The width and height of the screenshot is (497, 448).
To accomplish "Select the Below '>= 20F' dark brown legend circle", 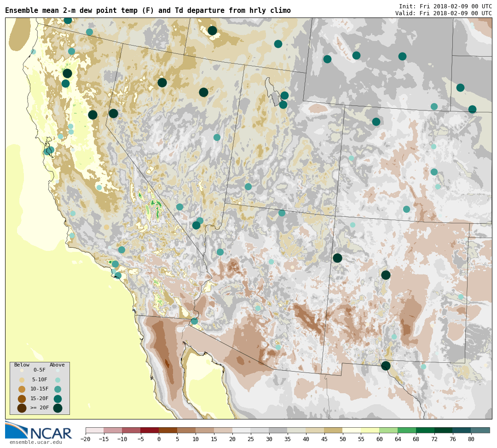I will click(x=22, y=408).
